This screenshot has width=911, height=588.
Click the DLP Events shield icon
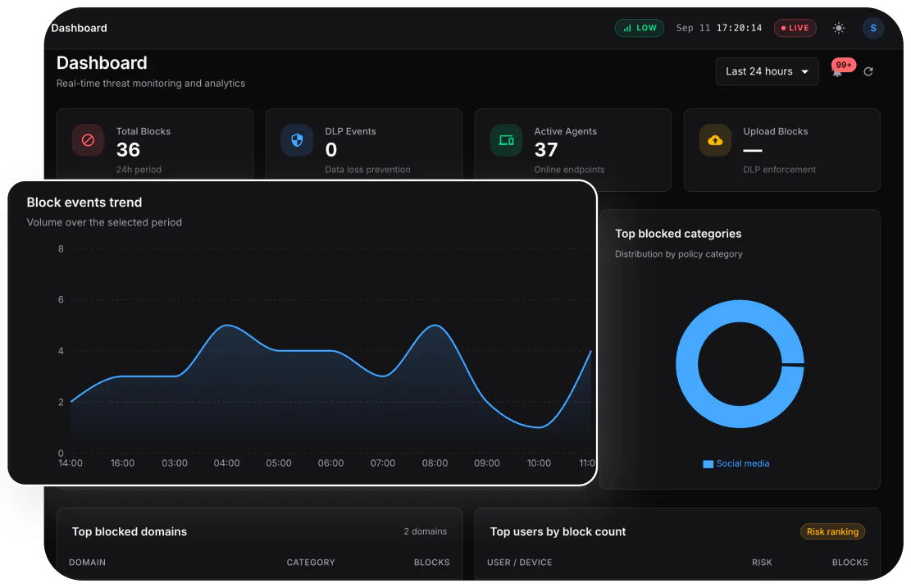297,140
